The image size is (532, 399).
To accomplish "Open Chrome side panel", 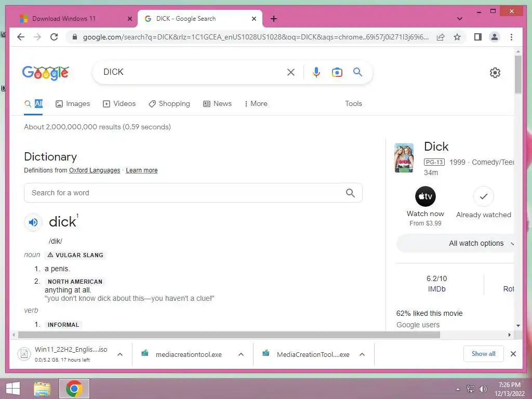I will coord(478,37).
